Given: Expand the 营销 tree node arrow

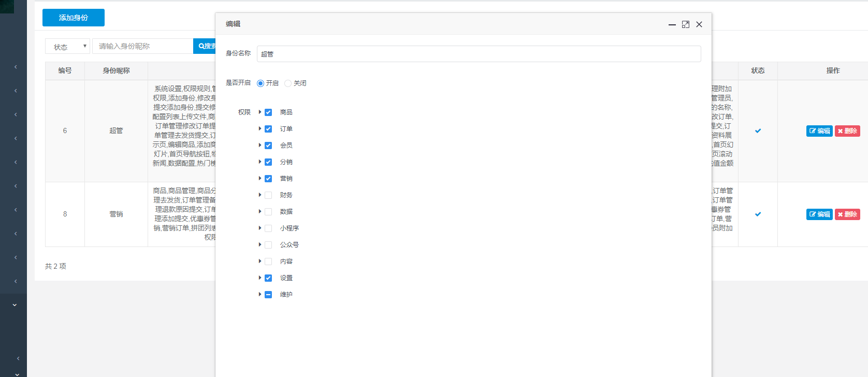Looking at the screenshot, I should (260, 178).
